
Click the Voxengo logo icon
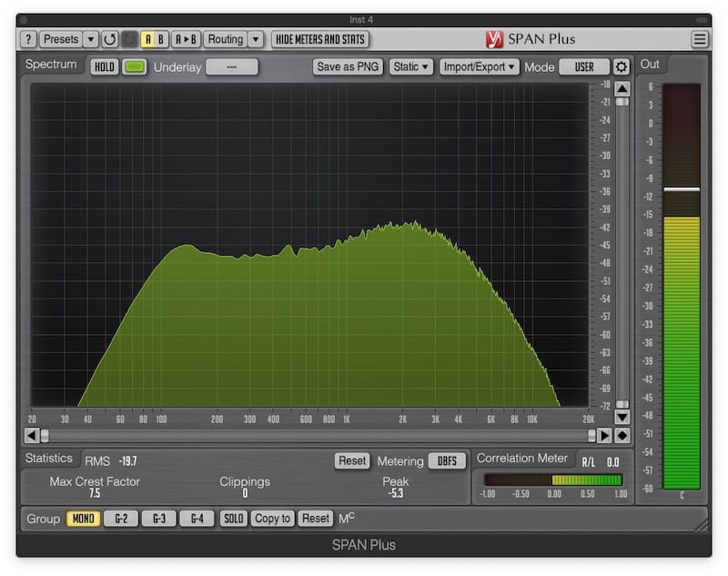(494, 39)
